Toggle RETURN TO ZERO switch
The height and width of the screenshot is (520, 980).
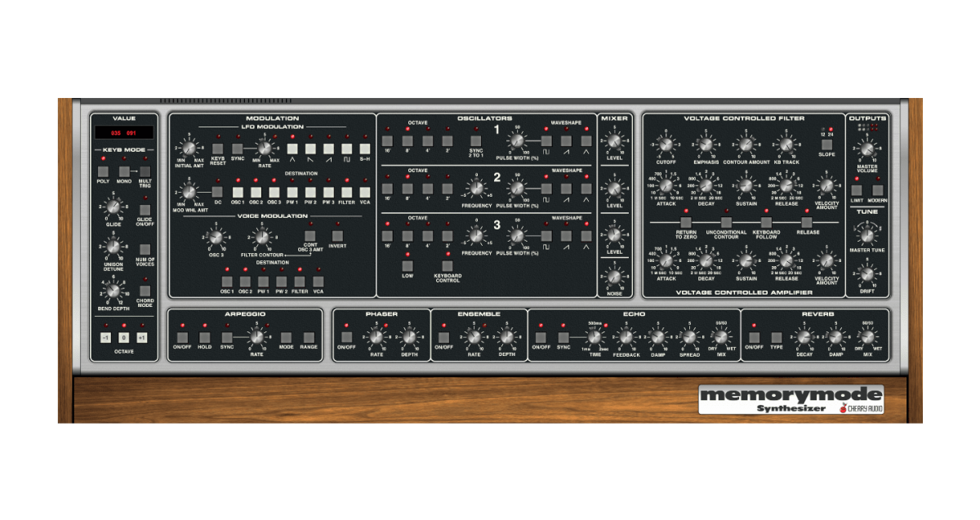click(684, 222)
